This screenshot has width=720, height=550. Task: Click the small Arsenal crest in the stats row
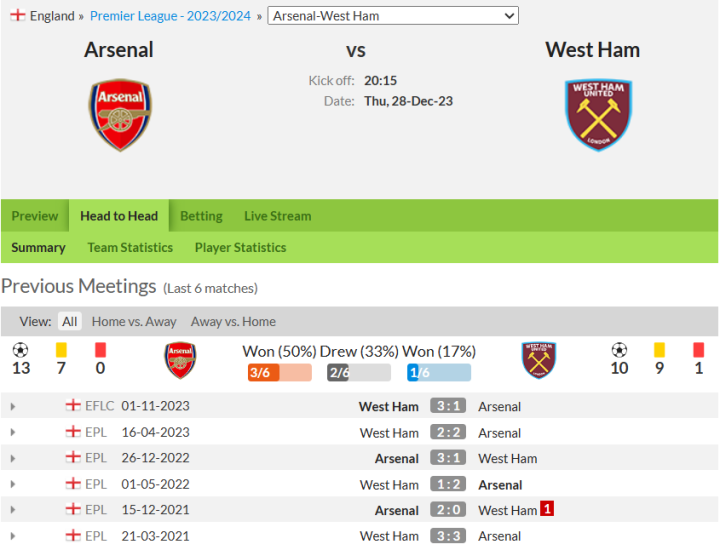[180, 360]
